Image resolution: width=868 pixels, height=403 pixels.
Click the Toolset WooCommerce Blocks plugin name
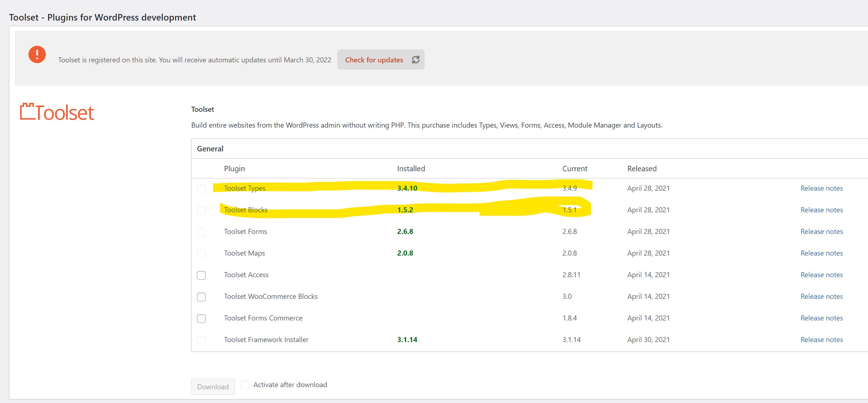click(271, 296)
